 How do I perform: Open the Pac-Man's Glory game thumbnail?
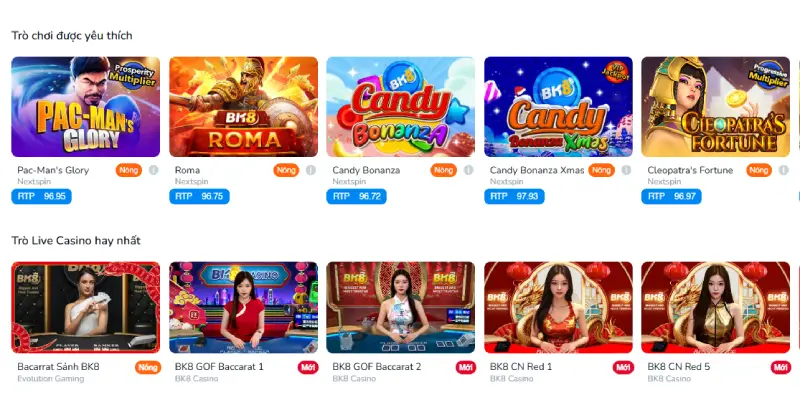click(x=86, y=107)
